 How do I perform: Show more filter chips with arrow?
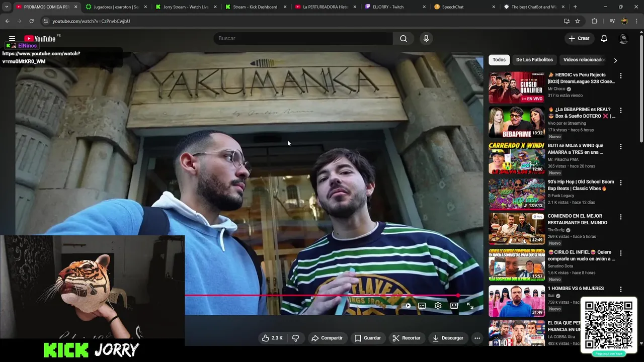pos(615,60)
